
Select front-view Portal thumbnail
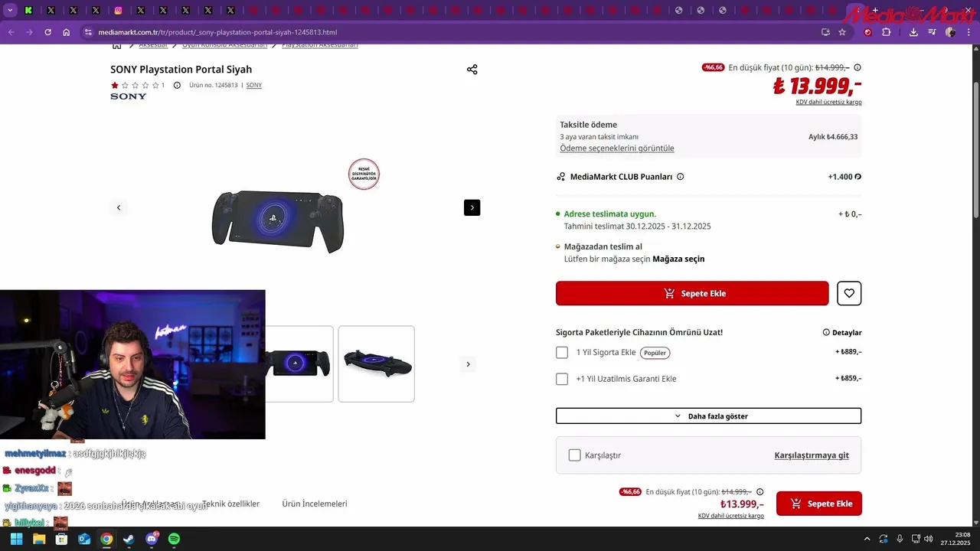pos(299,364)
